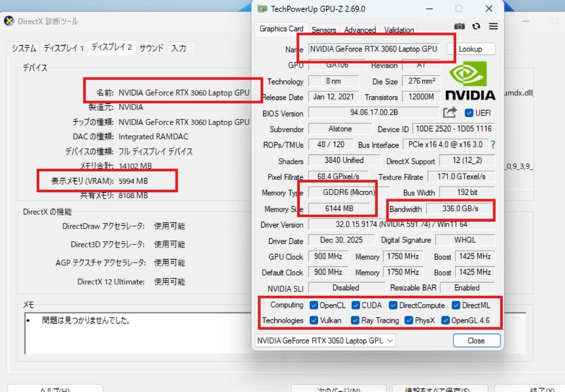Open サウンド tab in DirectX tool
Viewport: 565px width, 392px height.
coord(151,48)
